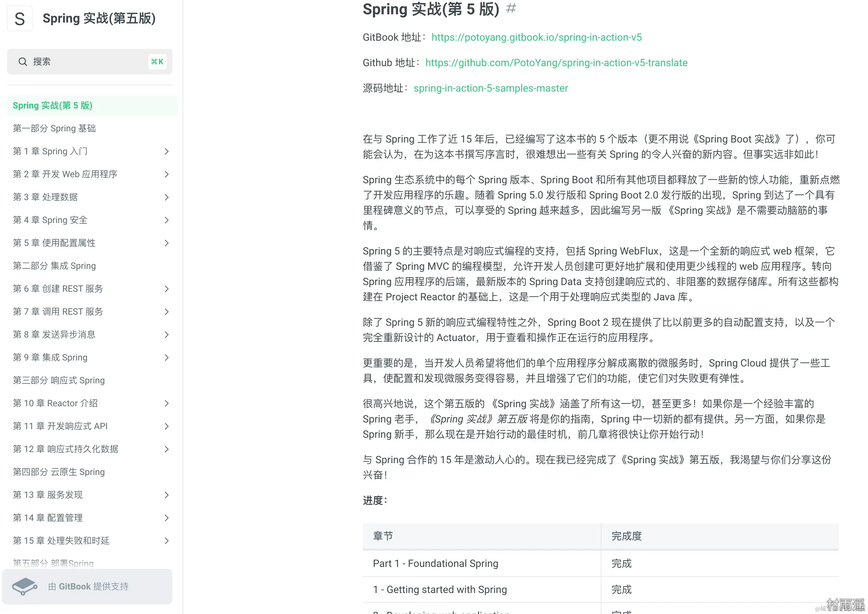
Task: Expand 第 4 章 Spring 安全 chevron
Action: [x=166, y=220]
